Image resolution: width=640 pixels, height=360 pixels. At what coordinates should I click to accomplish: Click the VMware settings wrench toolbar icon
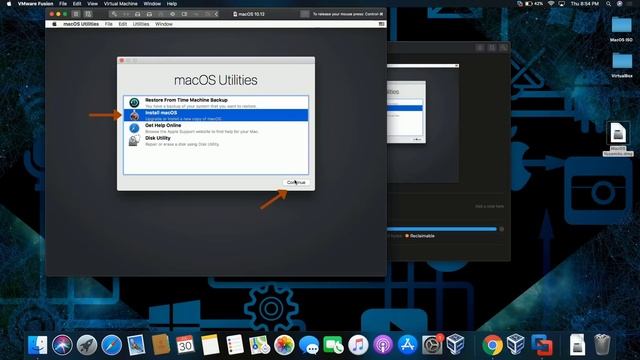[114, 14]
